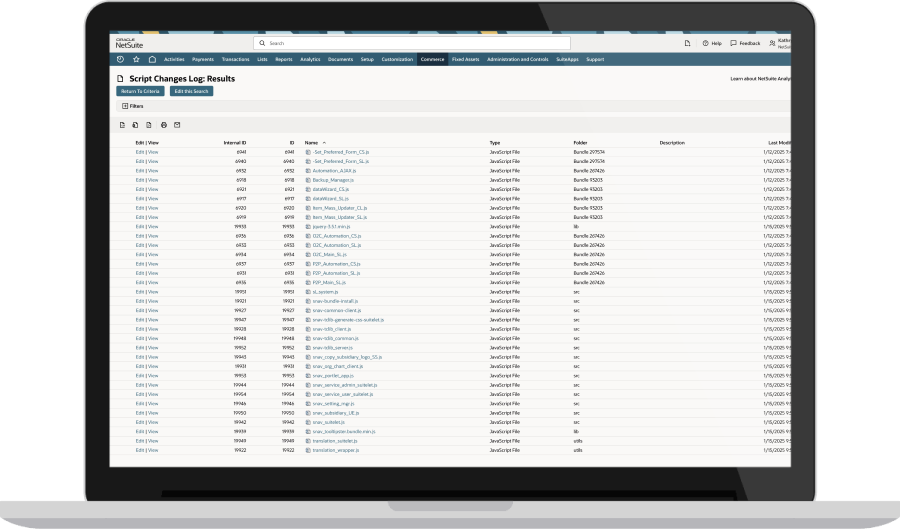Go to the Home house icon
The image size is (900, 529).
coord(152,59)
